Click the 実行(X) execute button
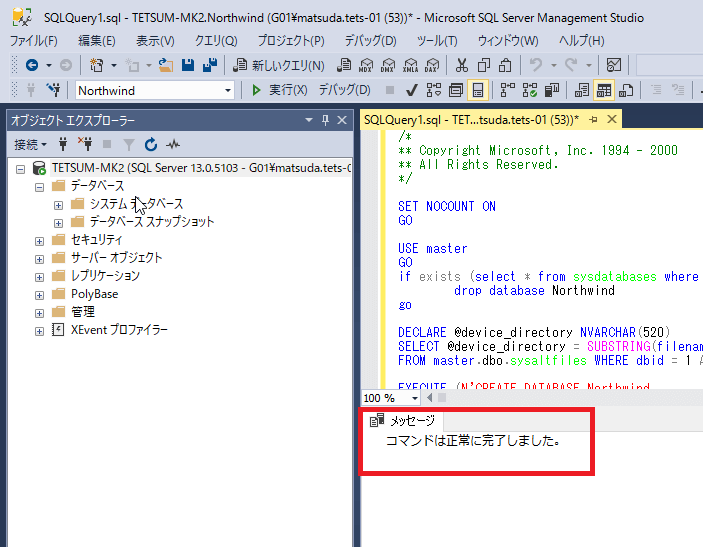Viewport: 703px width, 547px height. click(279, 90)
